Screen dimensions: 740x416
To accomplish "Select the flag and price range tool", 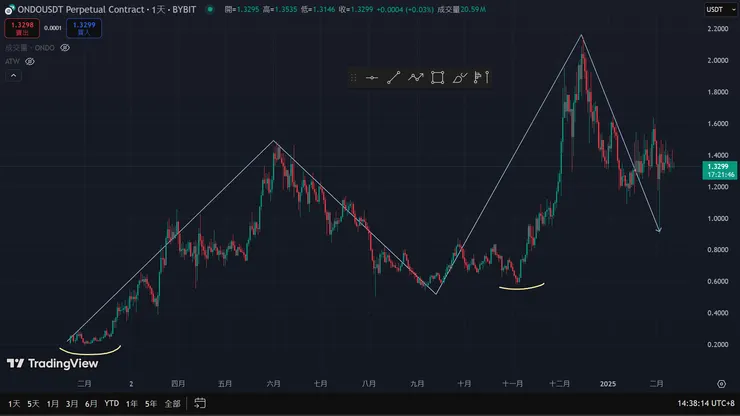I will pos(481,77).
